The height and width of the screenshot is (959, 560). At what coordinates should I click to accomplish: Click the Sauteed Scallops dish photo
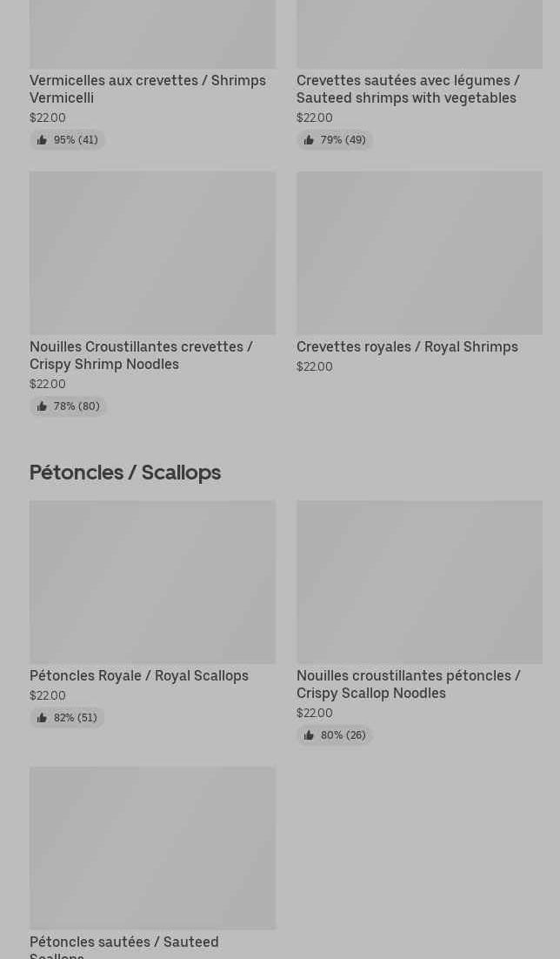point(152,848)
